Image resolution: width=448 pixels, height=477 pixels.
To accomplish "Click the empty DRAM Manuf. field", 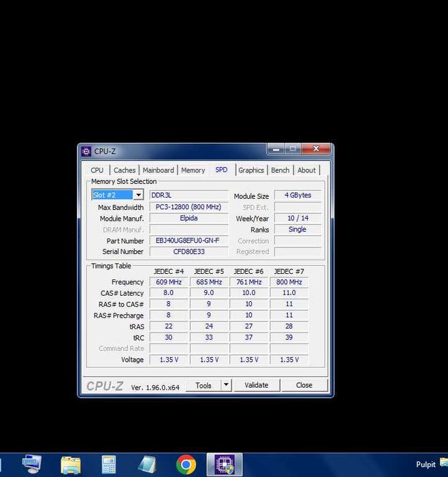I will coord(189,230).
